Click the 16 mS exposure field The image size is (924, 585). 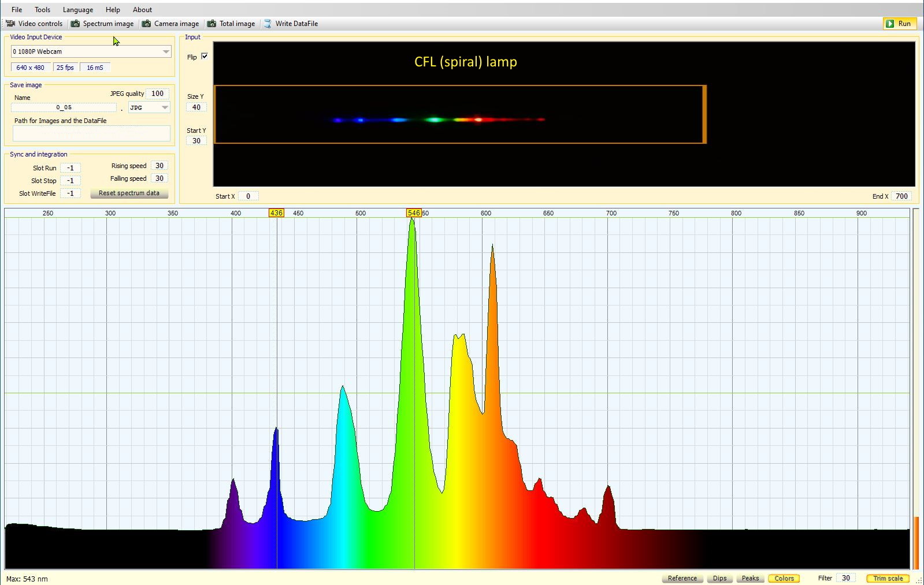(95, 68)
